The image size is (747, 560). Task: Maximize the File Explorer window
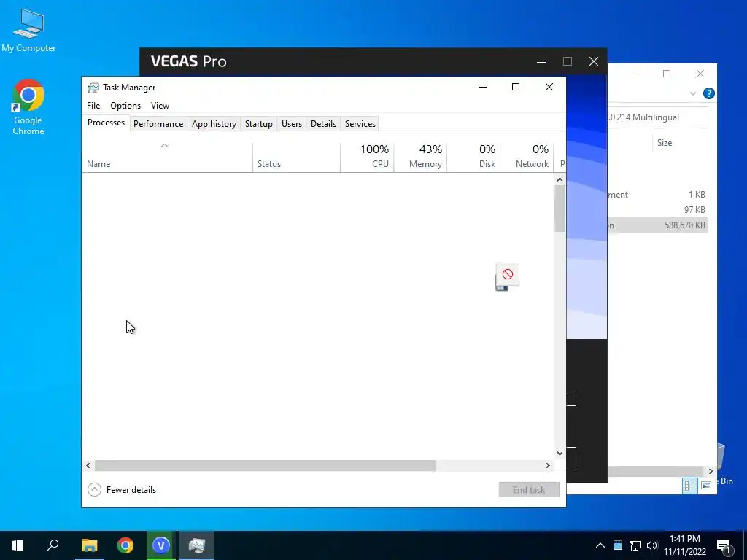667,74
